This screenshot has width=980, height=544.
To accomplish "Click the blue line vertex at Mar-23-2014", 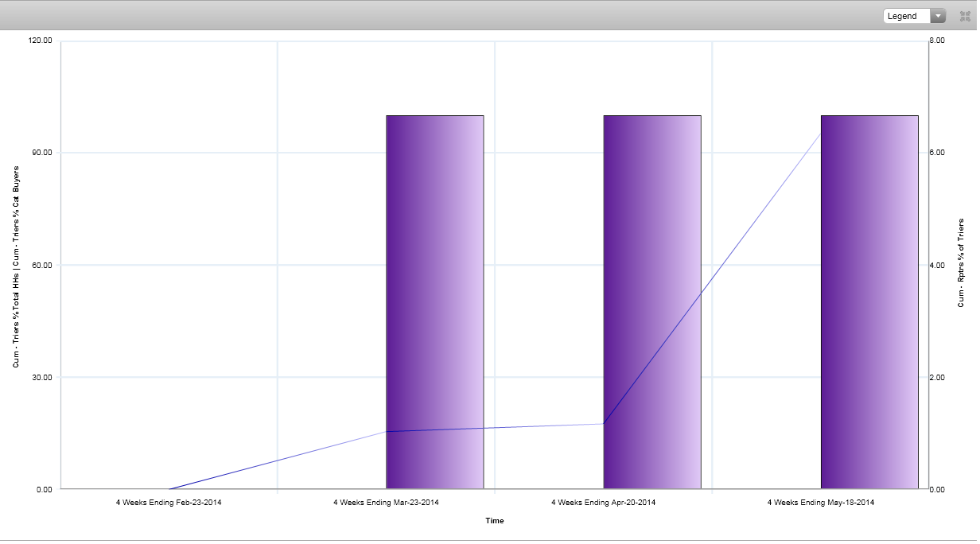I will [387, 431].
